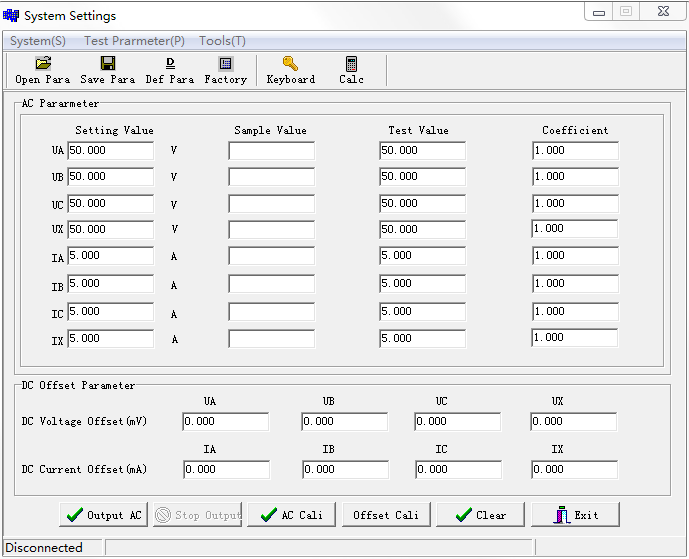Click the UA Sample Value field
This screenshot has height=559, width=689.
click(272, 151)
